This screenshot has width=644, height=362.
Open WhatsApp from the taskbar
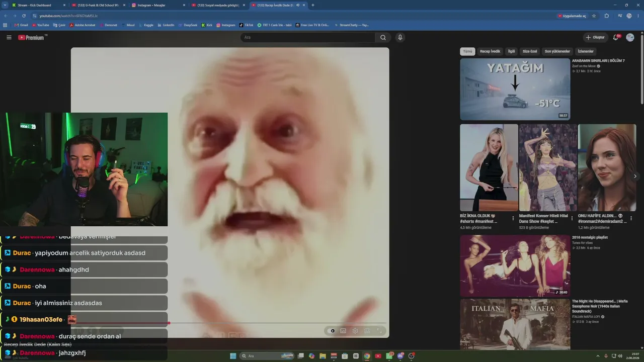389,356
